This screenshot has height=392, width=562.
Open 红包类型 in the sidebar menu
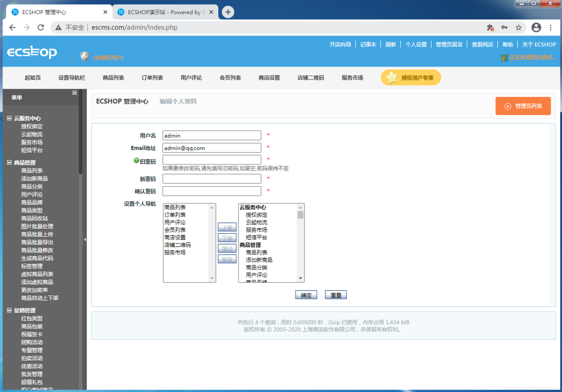[32, 318]
